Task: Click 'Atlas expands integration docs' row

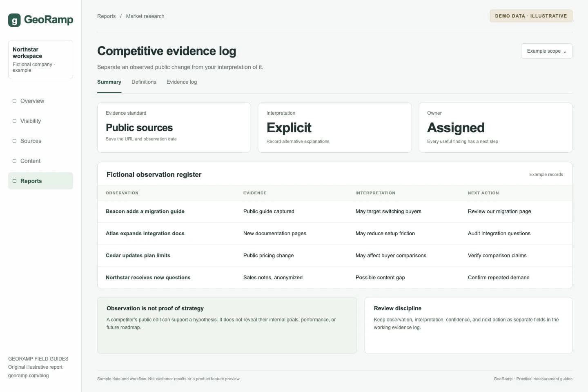Action: [334, 234]
